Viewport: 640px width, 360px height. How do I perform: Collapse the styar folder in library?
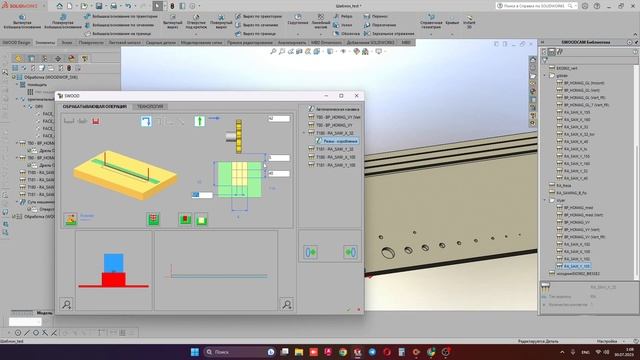pyautogui.click(x=544, y=200)
